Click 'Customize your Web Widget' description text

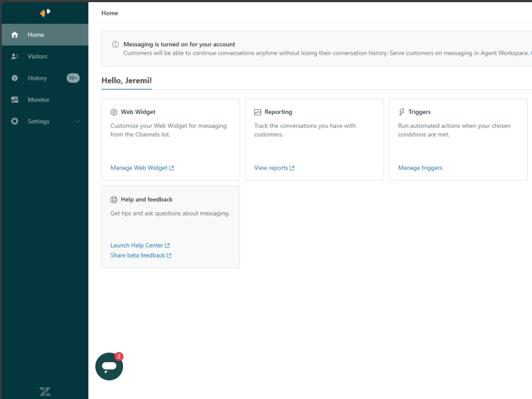click(168, 130)
